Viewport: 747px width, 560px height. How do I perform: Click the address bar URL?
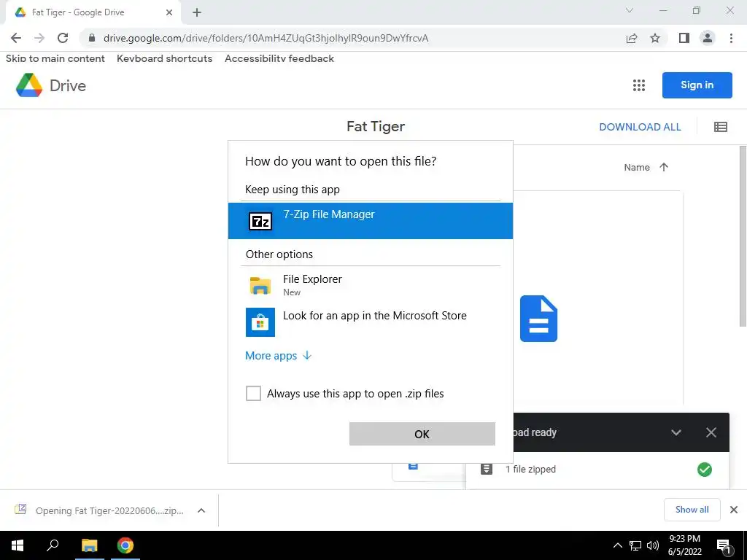(266, 38)
